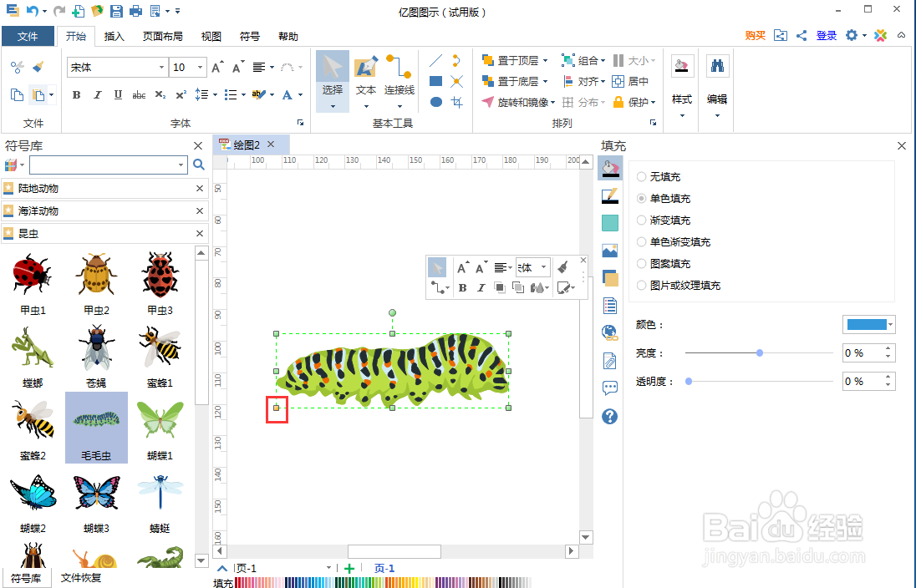Image resolution: width=916 pixels, height=588 pixels.
Task: Close the 昆虫 library section
Action: (x=200, y=233)
